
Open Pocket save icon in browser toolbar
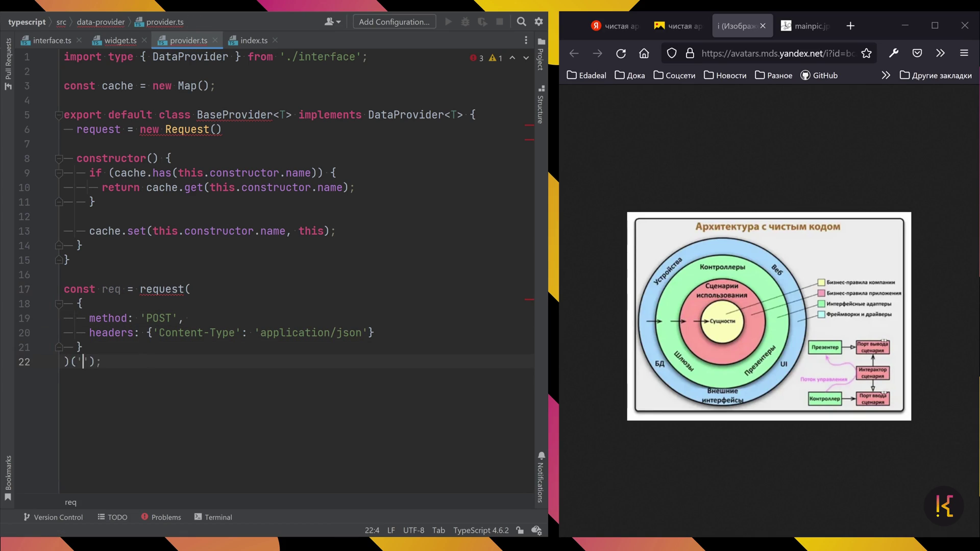[x=917, y=53]
